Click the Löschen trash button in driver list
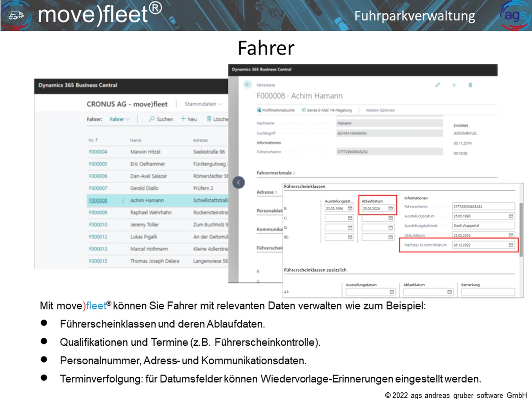Viewport: 532px width, 399px height. tap(217, 119)
